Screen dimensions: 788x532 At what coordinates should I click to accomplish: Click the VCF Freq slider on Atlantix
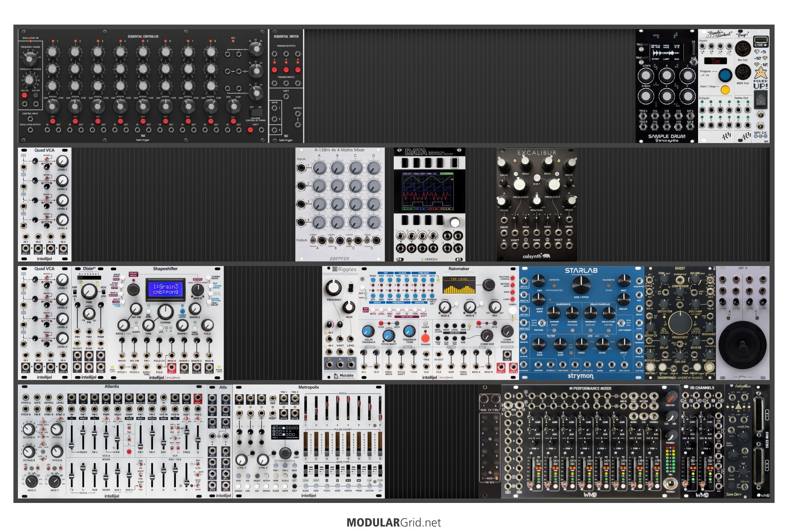click(x=187, y=436)
